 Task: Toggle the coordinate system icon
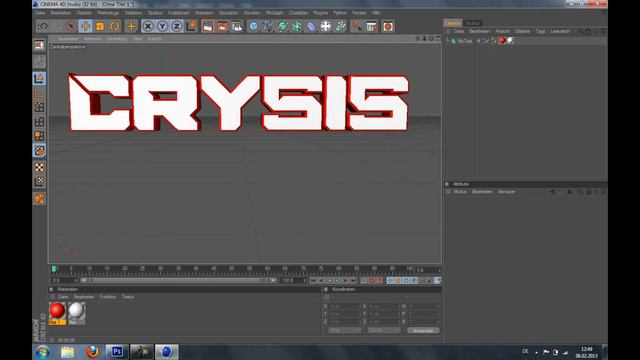[x=191, y=27]
